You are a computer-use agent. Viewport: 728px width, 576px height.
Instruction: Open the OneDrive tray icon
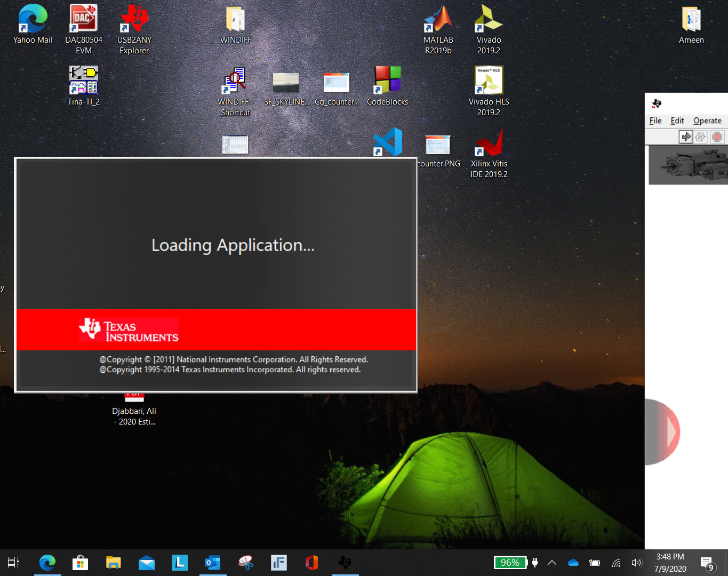point(573,563)
